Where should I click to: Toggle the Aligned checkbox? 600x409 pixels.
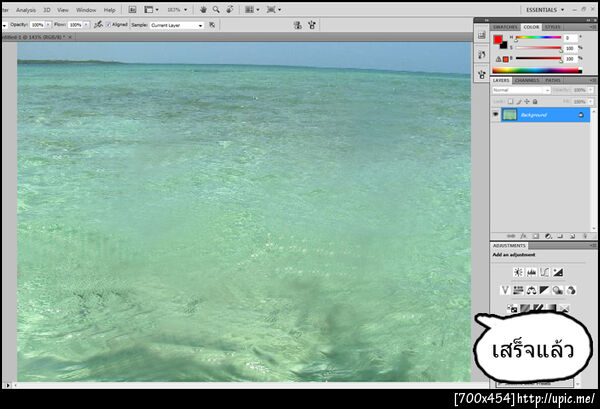(108, 25)
